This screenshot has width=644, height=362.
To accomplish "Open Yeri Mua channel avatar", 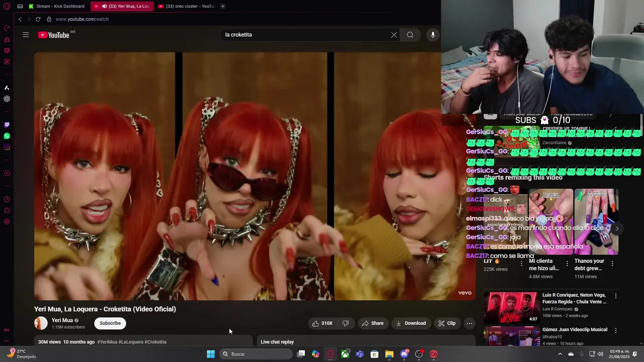I will pos(41,323).
